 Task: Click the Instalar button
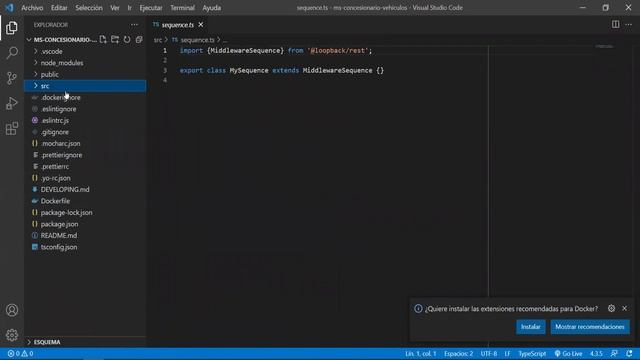(x=530, y=327)
